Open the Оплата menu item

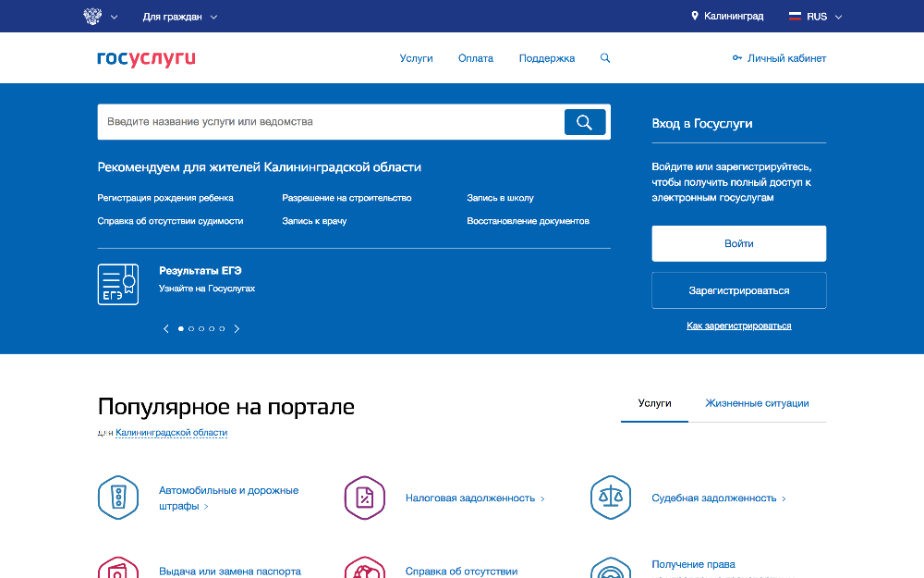pos(476,57)
